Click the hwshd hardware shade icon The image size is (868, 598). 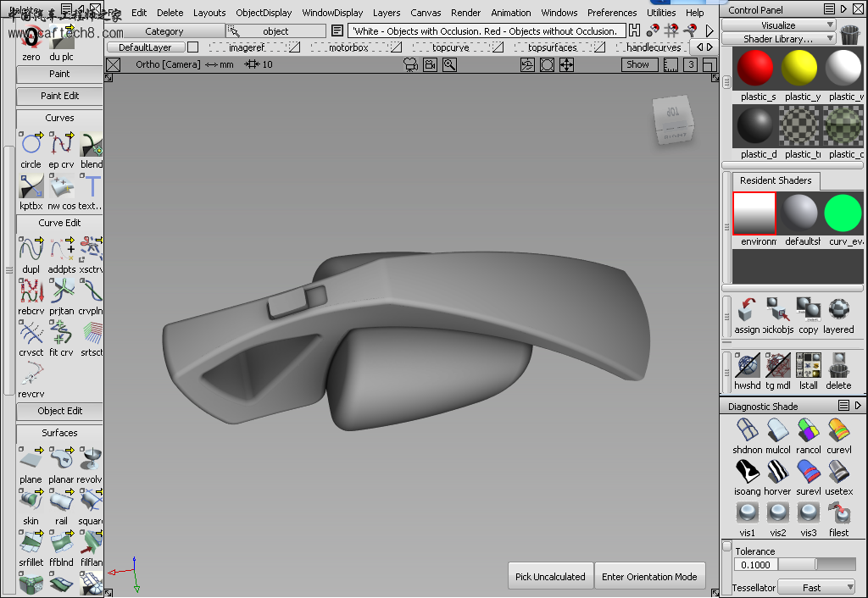coord(748,365)
